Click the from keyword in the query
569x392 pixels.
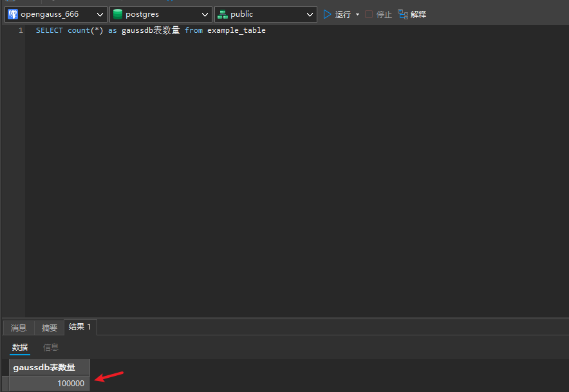(194, 30)
